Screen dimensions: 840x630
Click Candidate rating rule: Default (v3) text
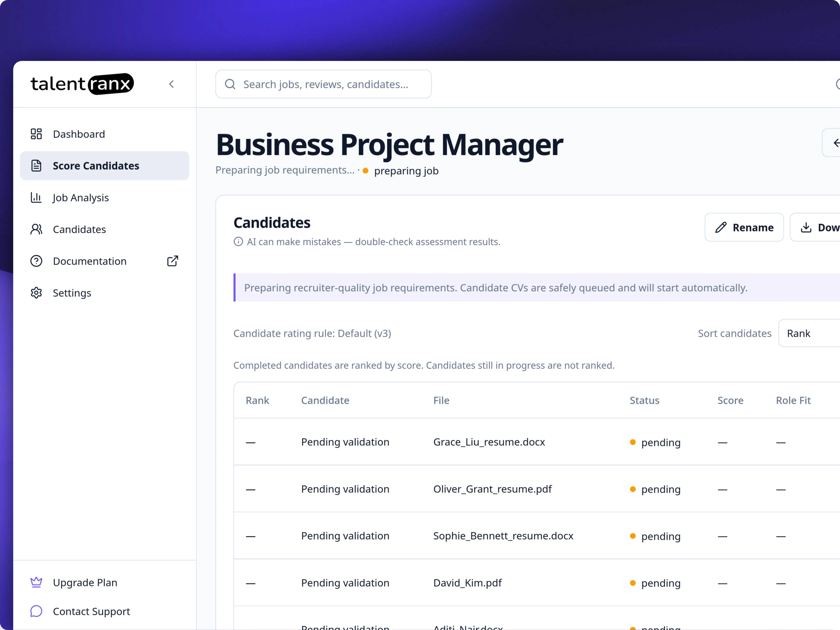pos(312,333)
